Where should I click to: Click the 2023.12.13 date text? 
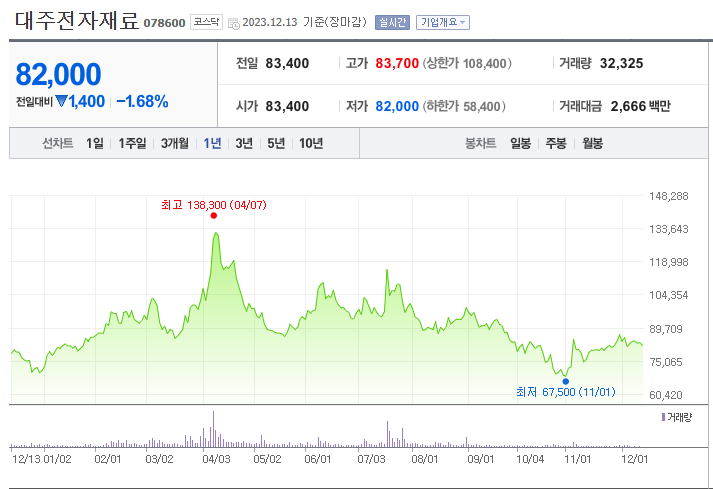pos(270,22)
